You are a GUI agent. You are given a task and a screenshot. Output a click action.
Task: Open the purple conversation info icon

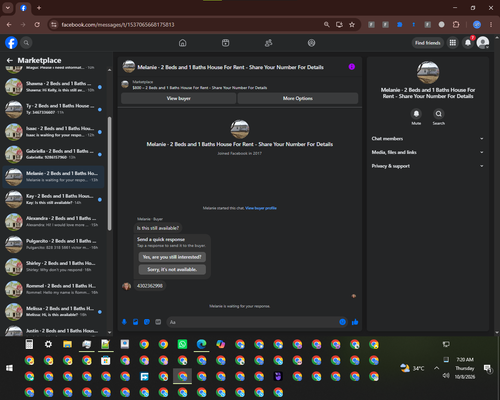click(x=352, y=67)
